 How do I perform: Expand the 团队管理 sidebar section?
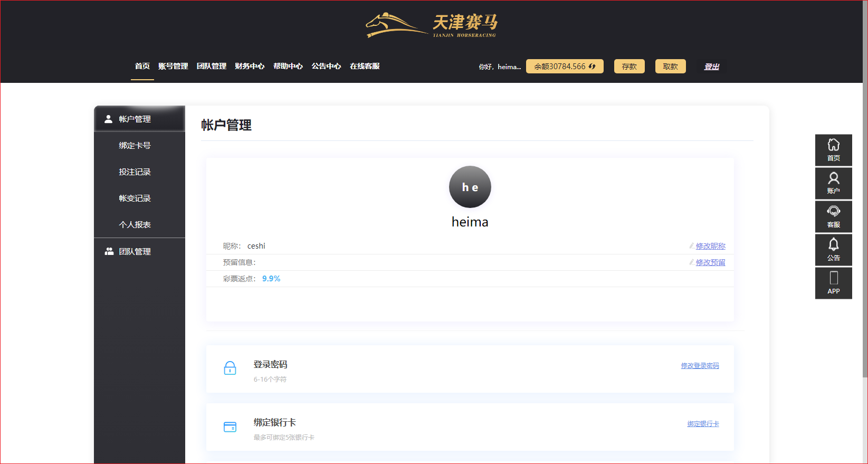pos(135,252)
